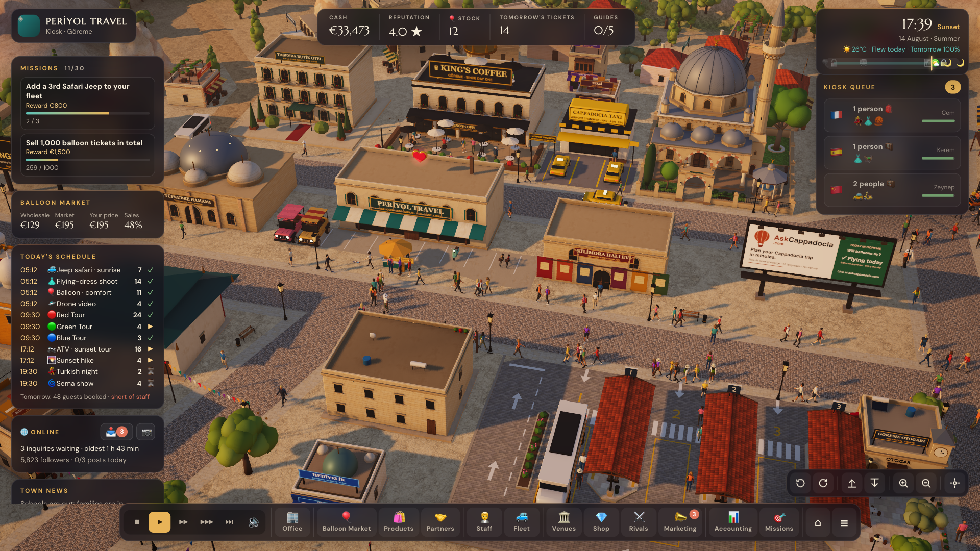Image resolution: width=980 pixels, height=551 pixels.
Task: Select the third Safari Jeep mission
Action: 87,103
